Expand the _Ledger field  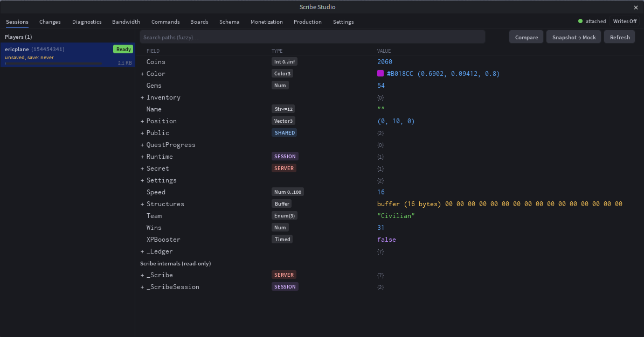coord(142,251)
